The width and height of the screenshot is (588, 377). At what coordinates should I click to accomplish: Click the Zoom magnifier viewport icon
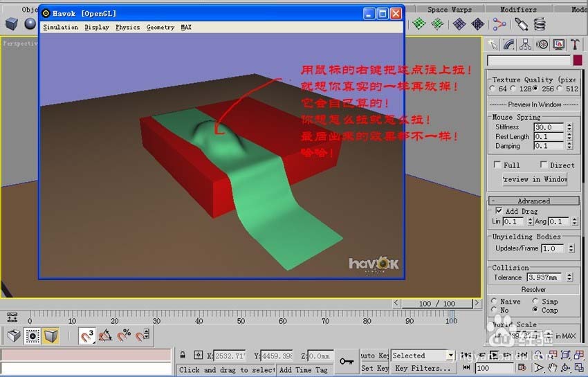[538, 354]
